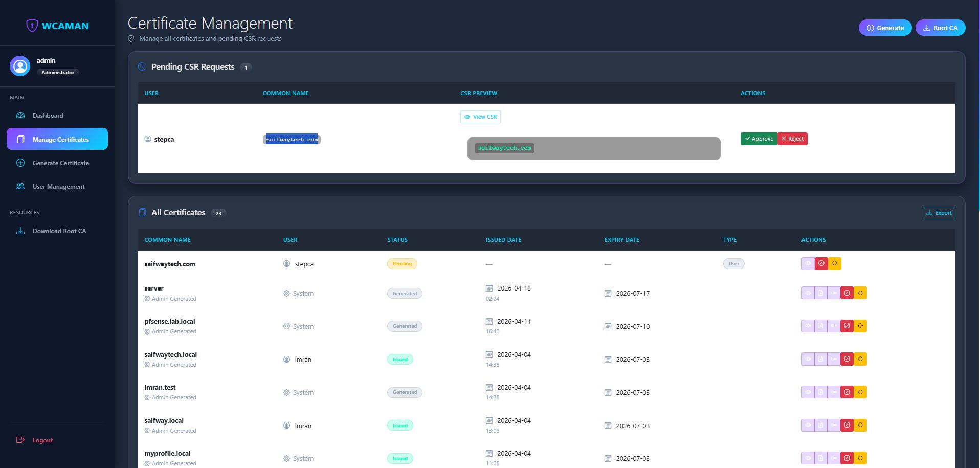
Task: Click the key icon for imran.test certificate
Action: point(834,392)
